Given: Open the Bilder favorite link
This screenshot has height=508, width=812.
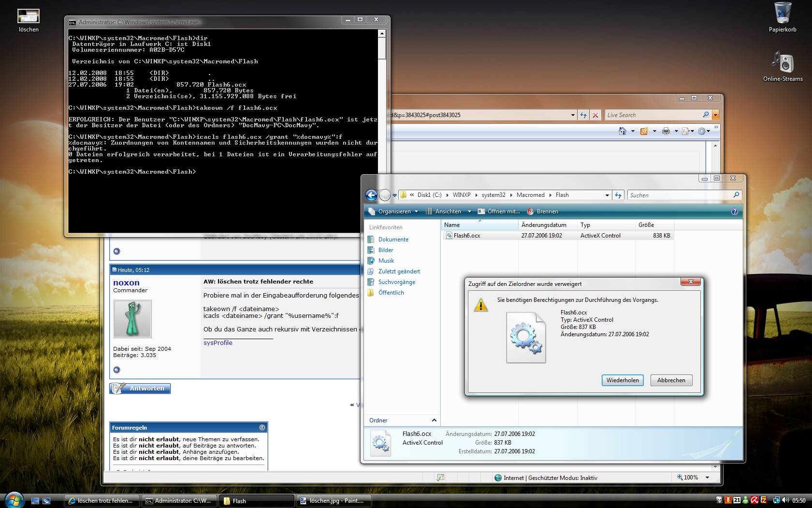Looking at the screenshot, I should (385, 250).
